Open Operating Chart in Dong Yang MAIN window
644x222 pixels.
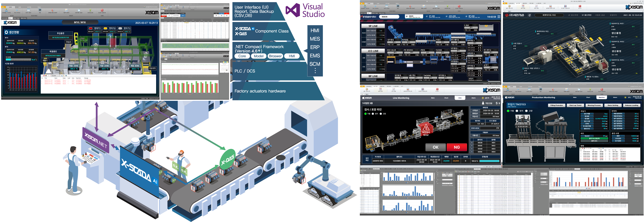(x=411, y=7)
